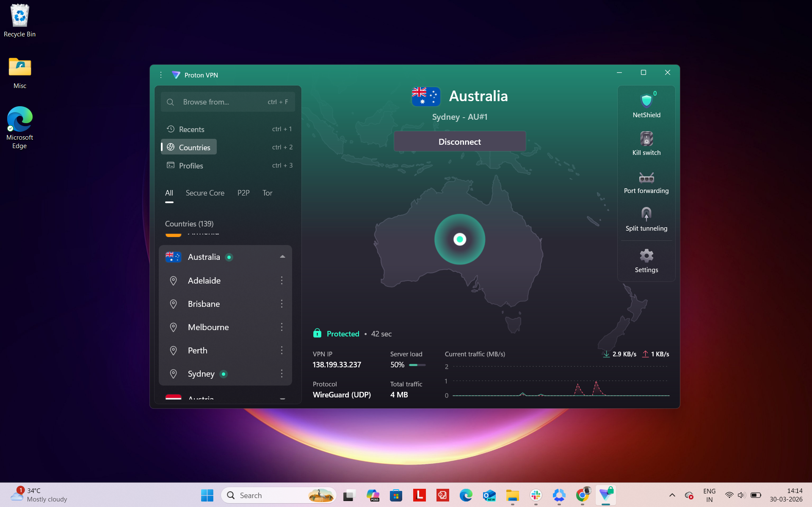The width and height of the screenshot is (812, 507).
Task: Switch to the Secure Core tab
Action: click(x=205, y=193)
